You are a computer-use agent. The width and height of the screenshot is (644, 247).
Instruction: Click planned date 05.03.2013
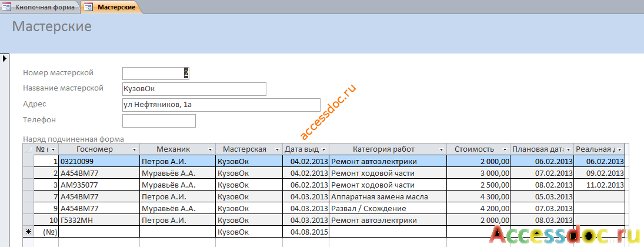pos(542,197)
